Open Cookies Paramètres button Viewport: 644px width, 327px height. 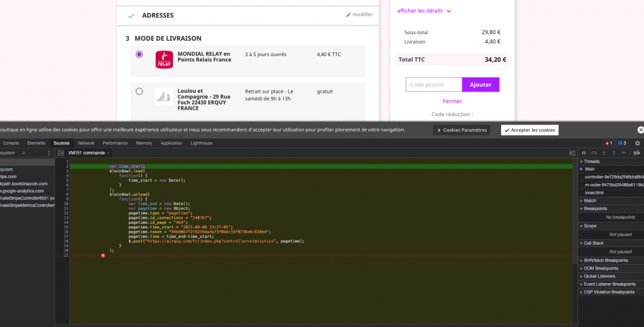point(462,130)
